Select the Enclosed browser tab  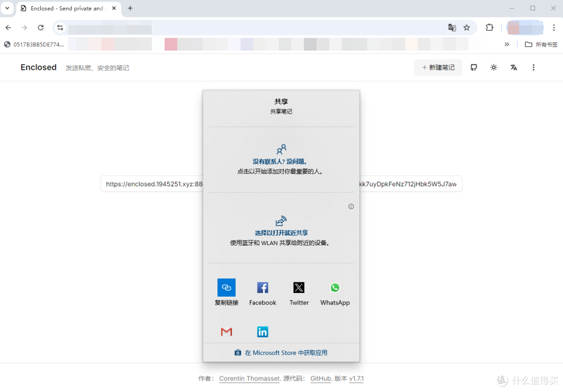[63, 8]
